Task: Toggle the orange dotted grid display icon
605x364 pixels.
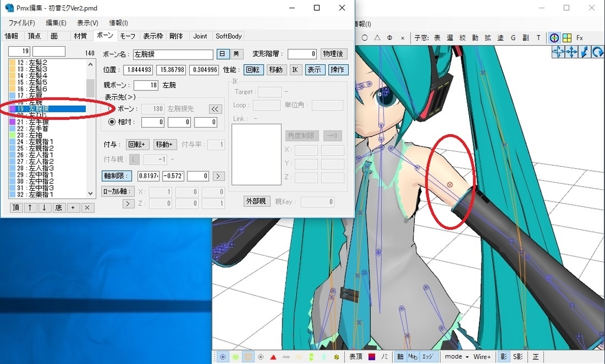Action: pos(248,357)
